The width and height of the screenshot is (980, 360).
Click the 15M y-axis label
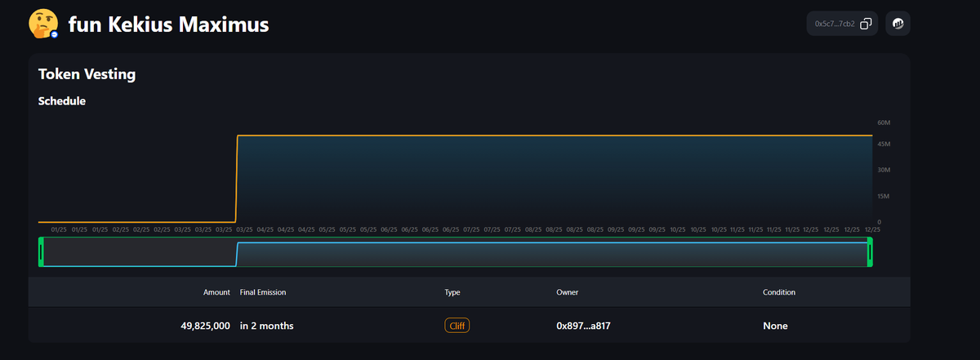click(884, 196)
